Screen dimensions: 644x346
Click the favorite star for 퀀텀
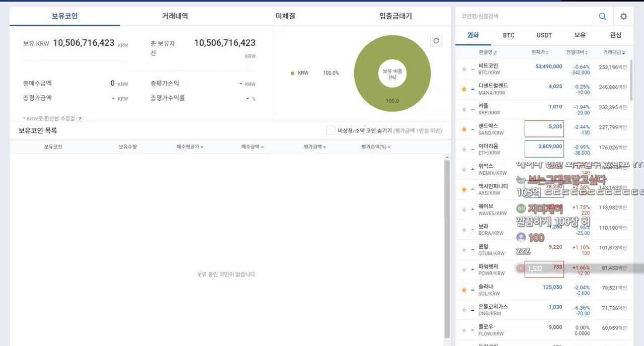tap(463, 249)
